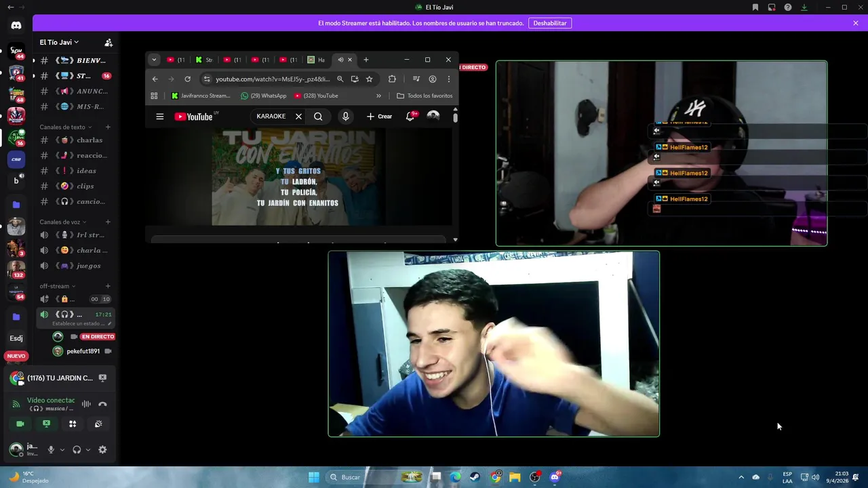Open the clips text channel
868x488 pixels.
(x=75, y=186)
